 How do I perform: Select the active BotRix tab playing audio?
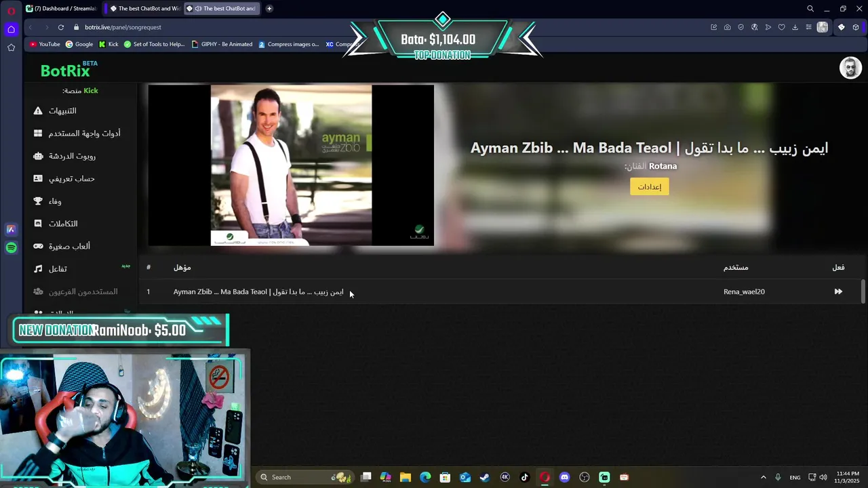pyautogui.click(x=222, y=9)
